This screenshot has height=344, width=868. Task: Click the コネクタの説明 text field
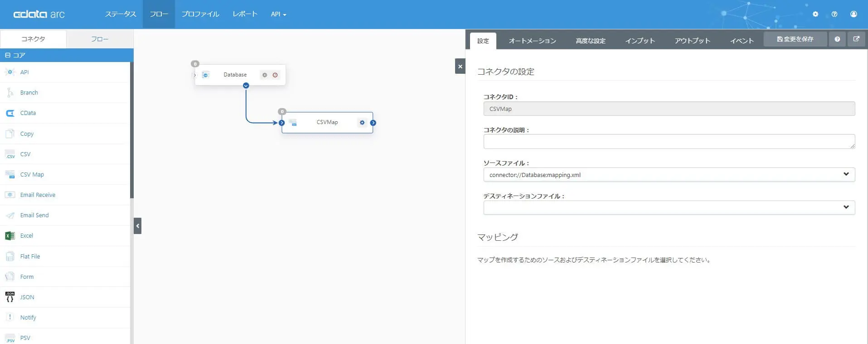pyautogui.click(x=669, y=142)
